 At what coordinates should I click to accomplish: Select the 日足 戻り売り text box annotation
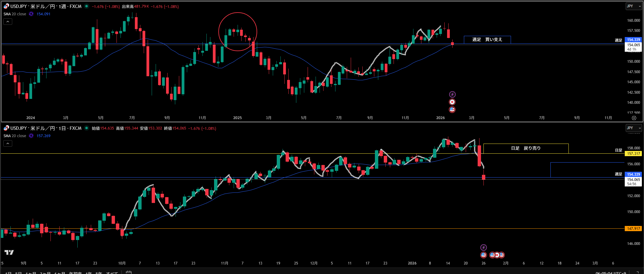(x=526, y=148)
